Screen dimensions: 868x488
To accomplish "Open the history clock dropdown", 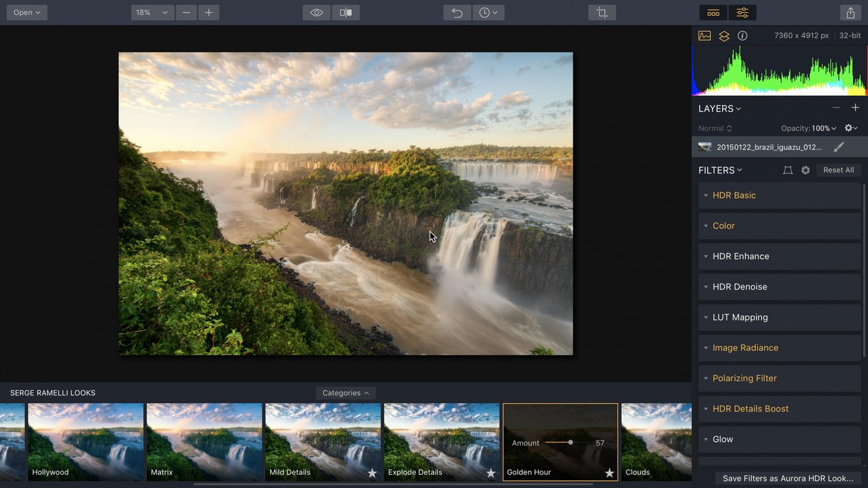I will [488, 12].
